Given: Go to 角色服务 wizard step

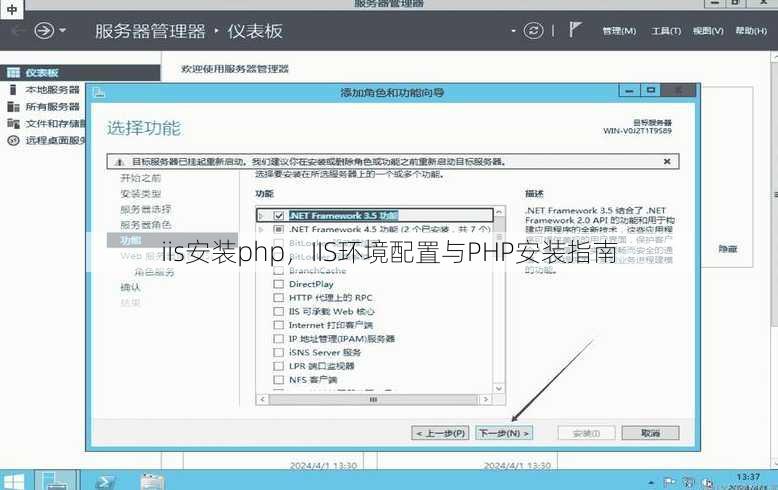Looking at the screenshot, I should point(154,272).
